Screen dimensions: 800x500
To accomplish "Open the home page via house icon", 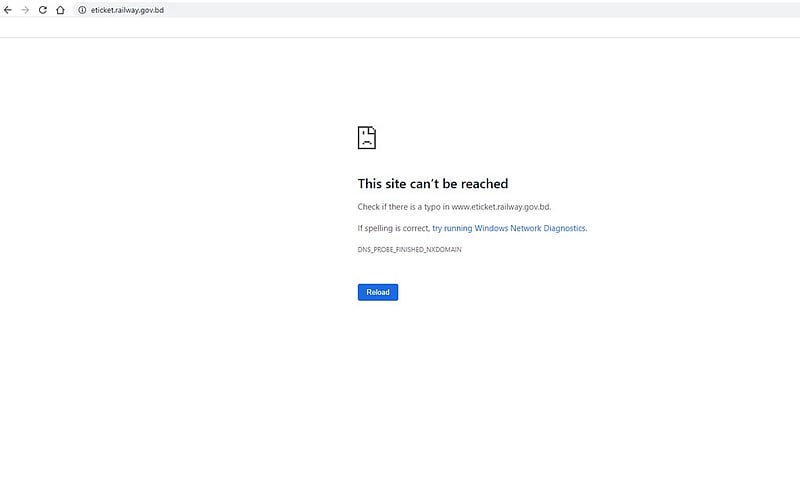I will coord(60,10).
